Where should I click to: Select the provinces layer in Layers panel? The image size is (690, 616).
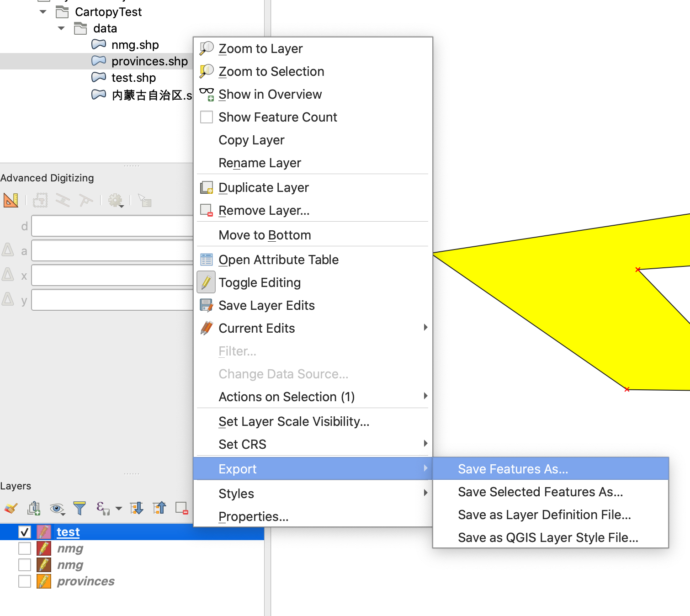(x=86, y=581)
